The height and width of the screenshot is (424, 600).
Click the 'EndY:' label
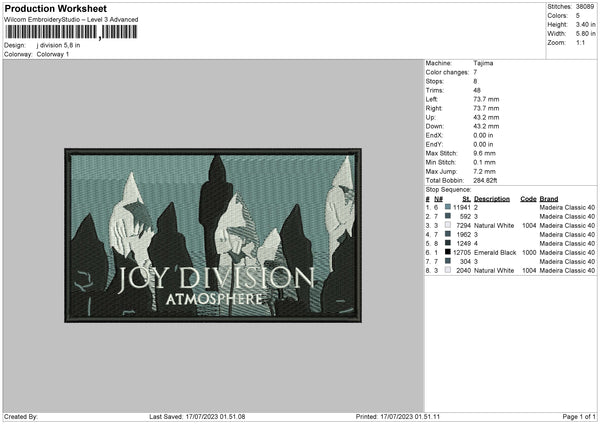[434, 144]
